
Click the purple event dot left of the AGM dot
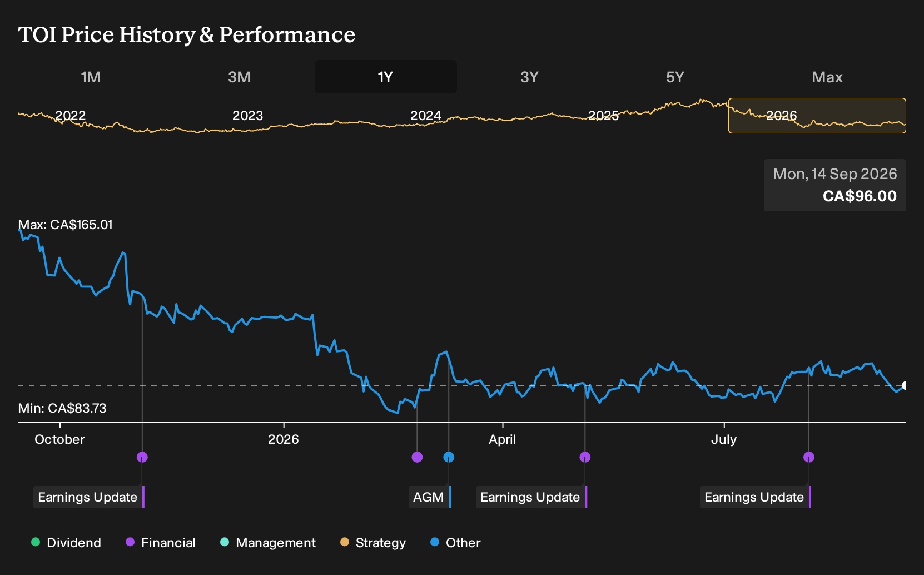[x=417, y=457]
